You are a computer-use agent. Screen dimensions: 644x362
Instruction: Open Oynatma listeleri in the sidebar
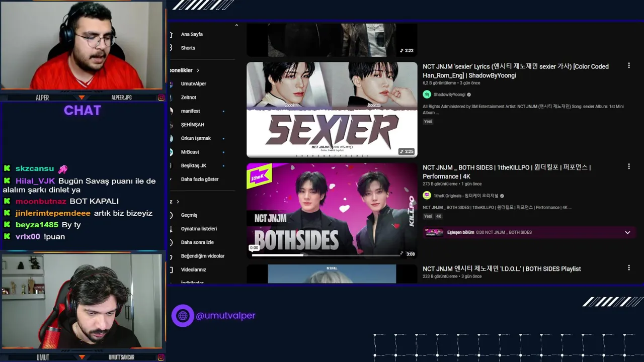199,229
